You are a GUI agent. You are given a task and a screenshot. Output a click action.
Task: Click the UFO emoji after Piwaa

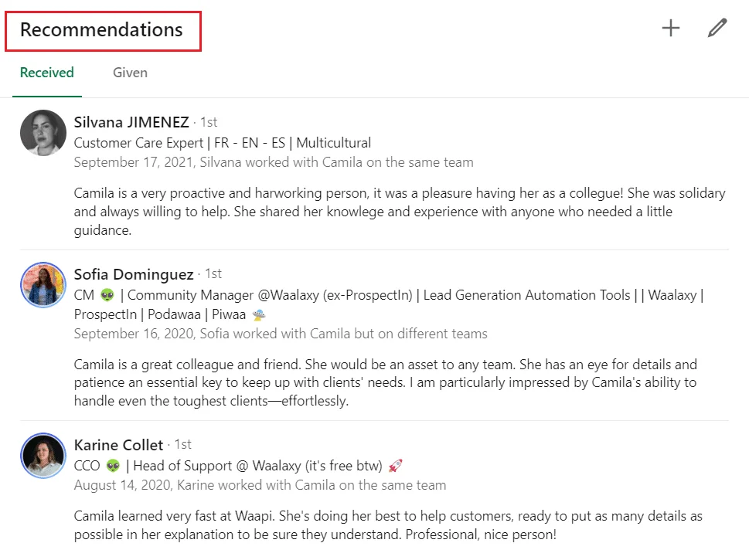point(258,314)
